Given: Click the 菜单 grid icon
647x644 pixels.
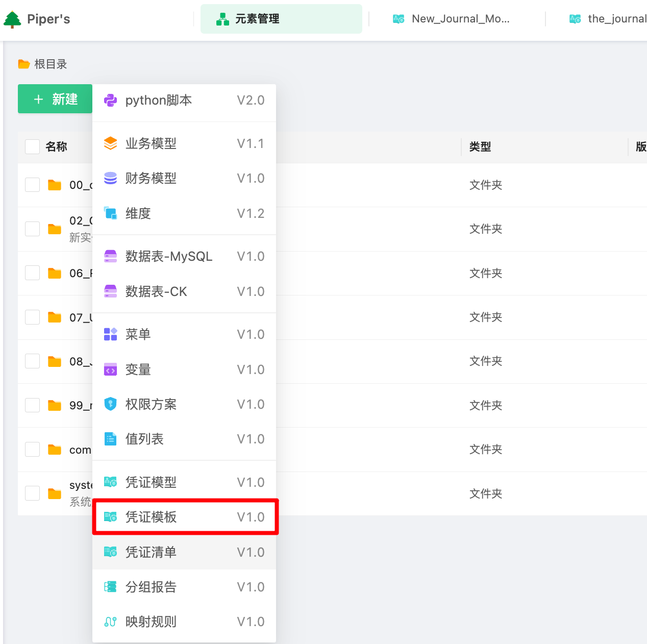Looking at the screenshot, I should point(110,334).
